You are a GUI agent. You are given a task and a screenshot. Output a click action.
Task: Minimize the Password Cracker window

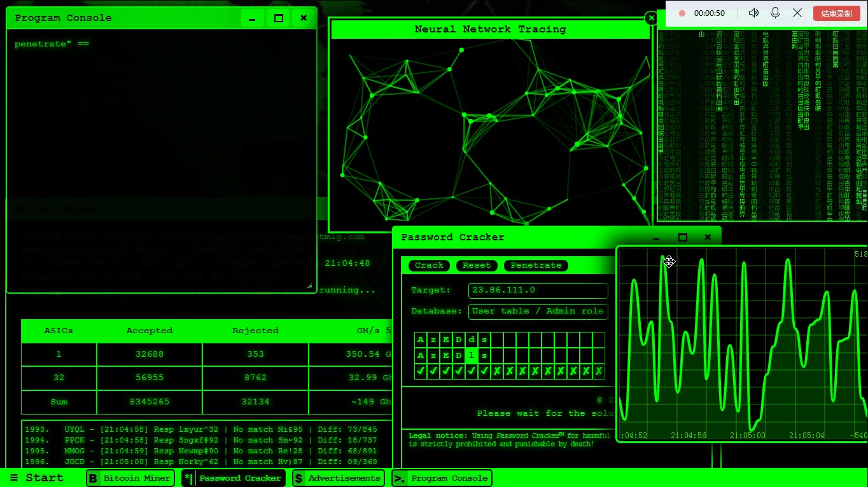(657, 238)
